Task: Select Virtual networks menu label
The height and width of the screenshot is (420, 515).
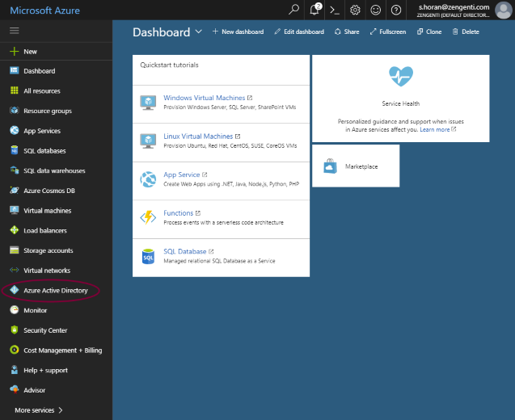Action: (47, 271)
